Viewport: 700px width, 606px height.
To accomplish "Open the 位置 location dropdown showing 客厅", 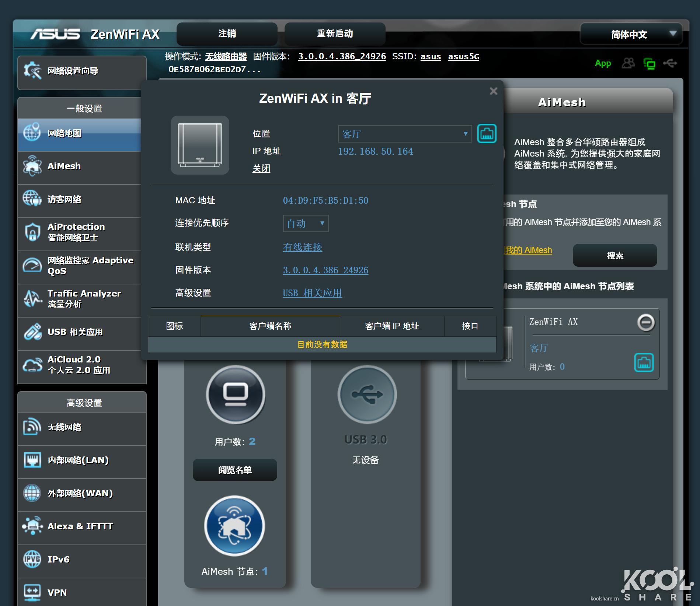I will point(404,134).
